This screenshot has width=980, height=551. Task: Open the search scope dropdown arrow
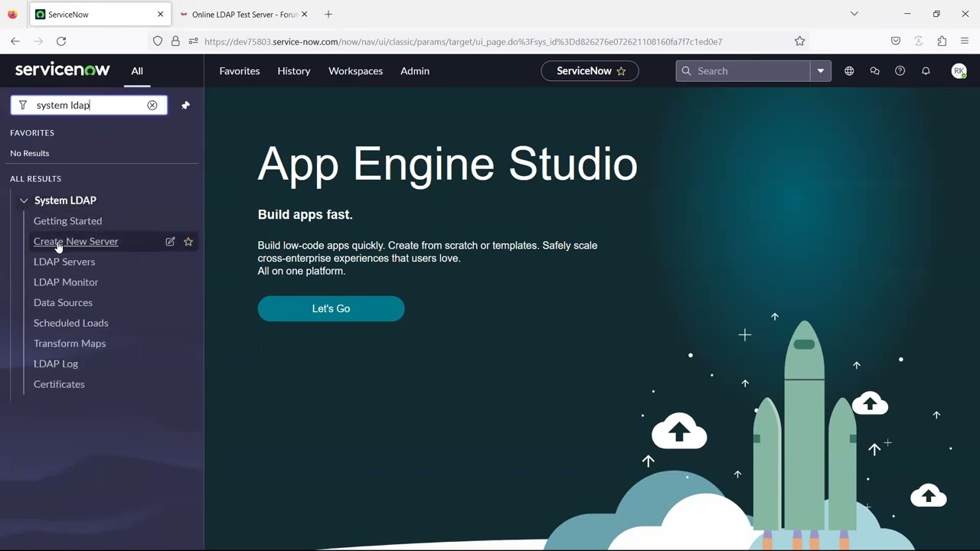point(821,71)
